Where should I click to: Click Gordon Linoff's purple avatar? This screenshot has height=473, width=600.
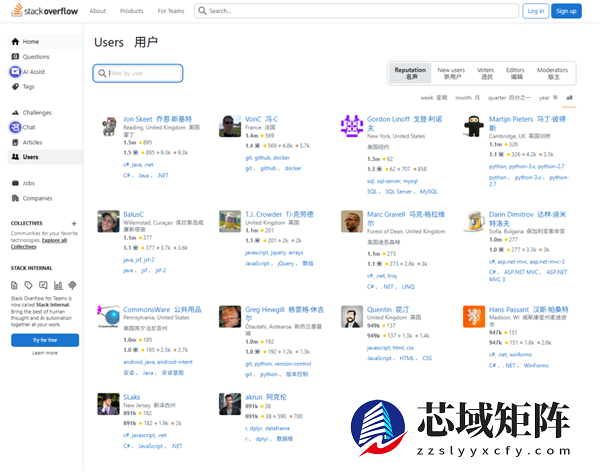352,126
